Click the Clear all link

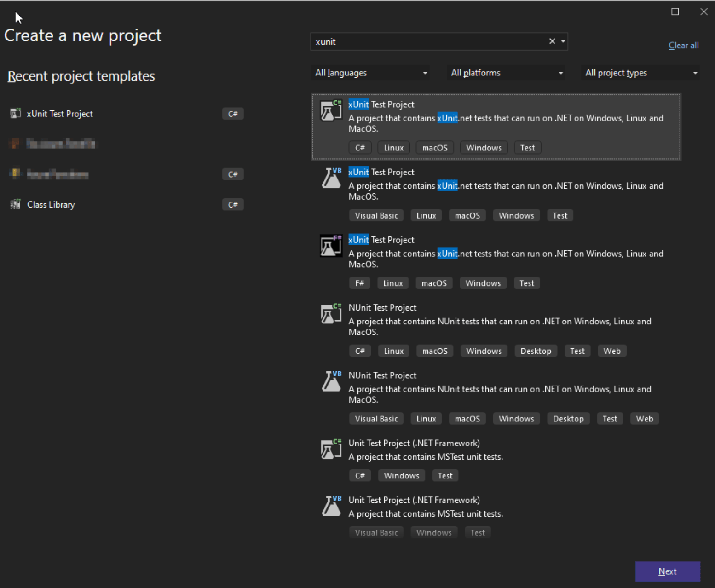point(683,45)
